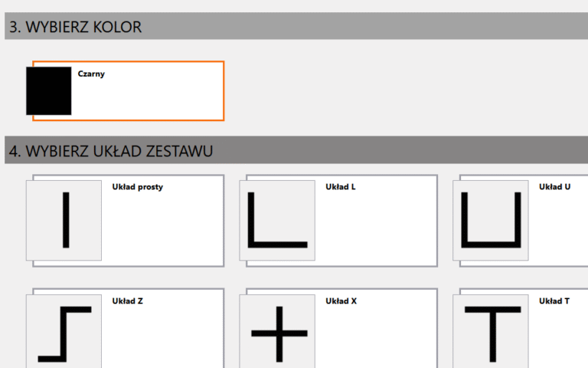The width and height of the screenshot is (588, 368).
Task: Select the Układ U text label
Action: pos(554,186)
